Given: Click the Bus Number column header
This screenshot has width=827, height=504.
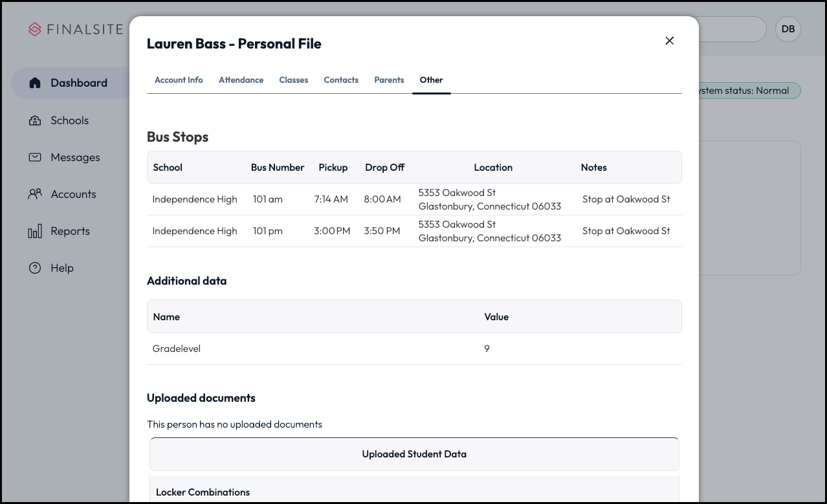Looking at the screenshot, I should coord(278,168).
